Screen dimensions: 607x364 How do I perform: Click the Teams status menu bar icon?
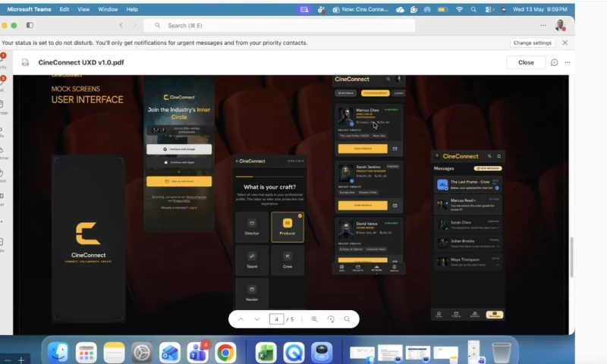(x=321, y=9)
